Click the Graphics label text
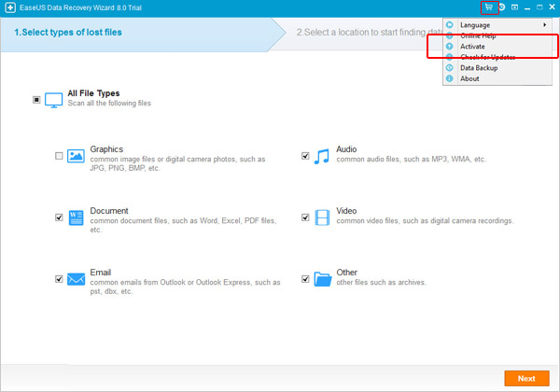 click(x=106, y=149)
